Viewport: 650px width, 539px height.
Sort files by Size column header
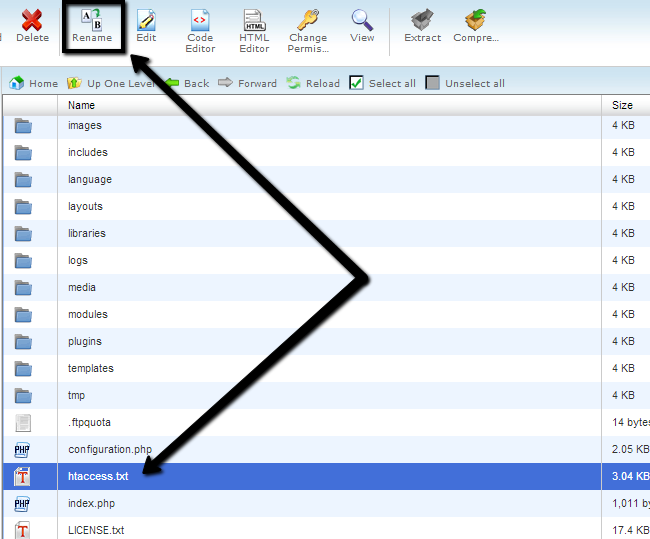[622, 105]
